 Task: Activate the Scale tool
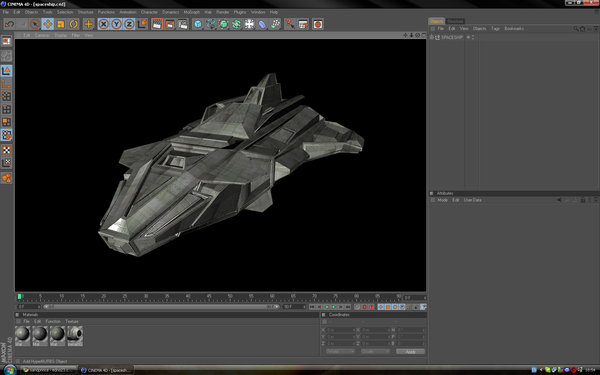(x=60, y=24)
